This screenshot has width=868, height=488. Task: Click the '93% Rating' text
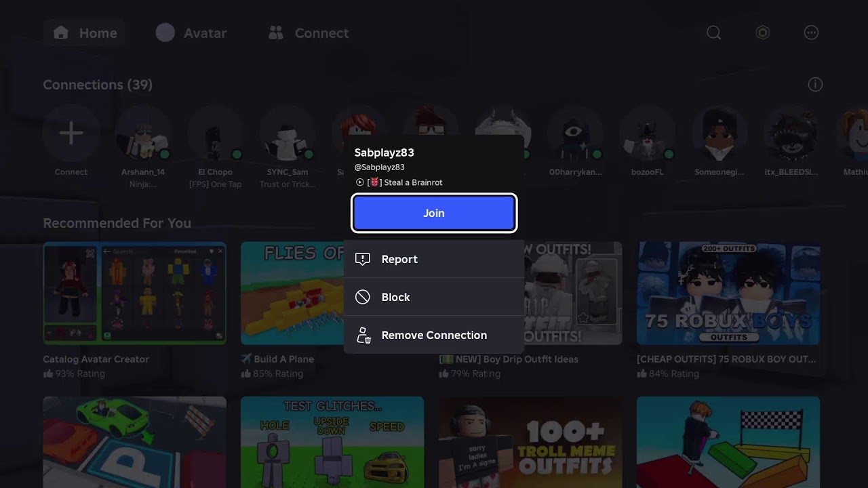(x=80, y=373)
